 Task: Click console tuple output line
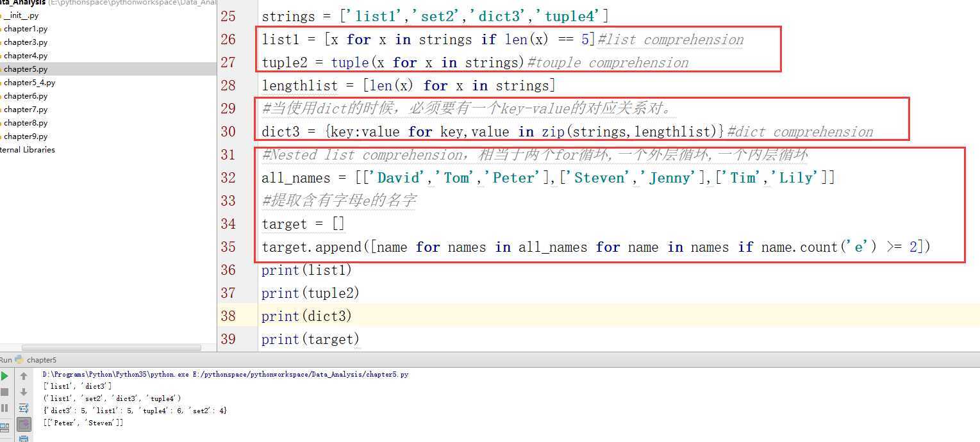(x=112, y=398)
